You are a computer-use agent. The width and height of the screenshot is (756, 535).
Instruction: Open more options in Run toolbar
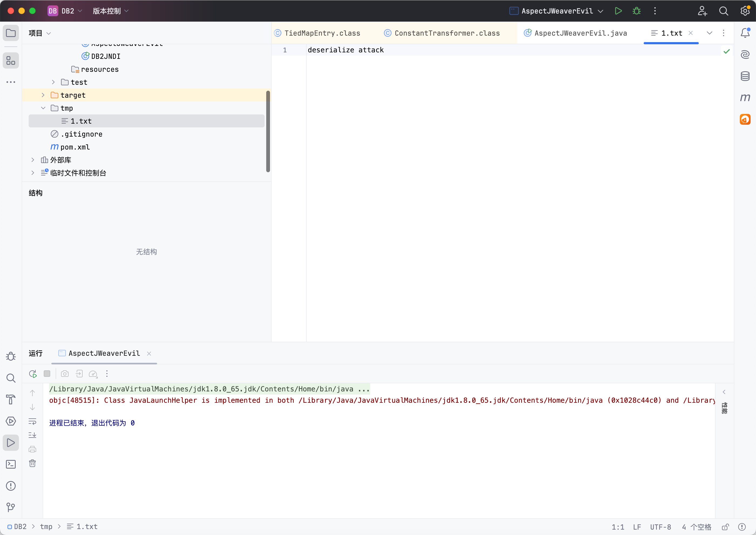pyautogui.click(x=107, y=374)
